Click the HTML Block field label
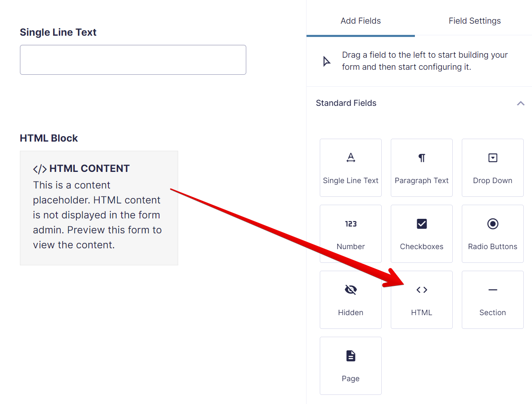This screenshot has width=532, height=404. 49,138
